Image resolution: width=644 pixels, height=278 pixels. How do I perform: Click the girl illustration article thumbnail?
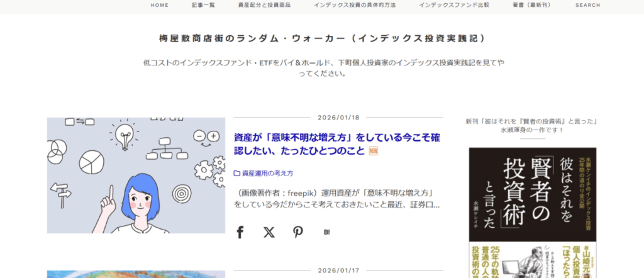tap(136, 175)
